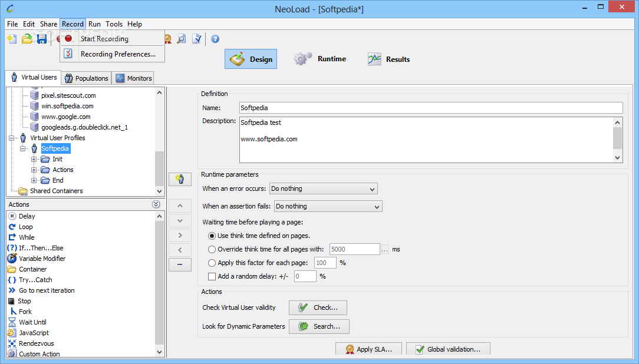Collapse the Virtual User Profiles tree node
This screenshot has height=364, width=639.
(12, 138)
